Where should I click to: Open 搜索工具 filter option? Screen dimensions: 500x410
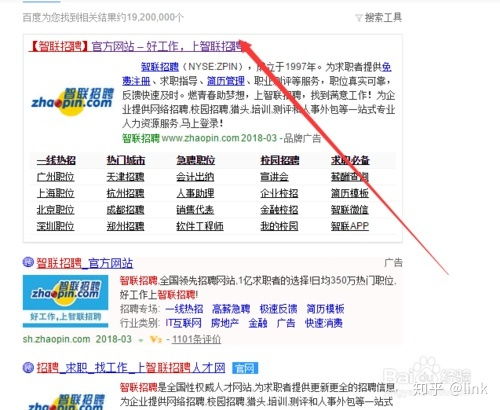[383, 17]
